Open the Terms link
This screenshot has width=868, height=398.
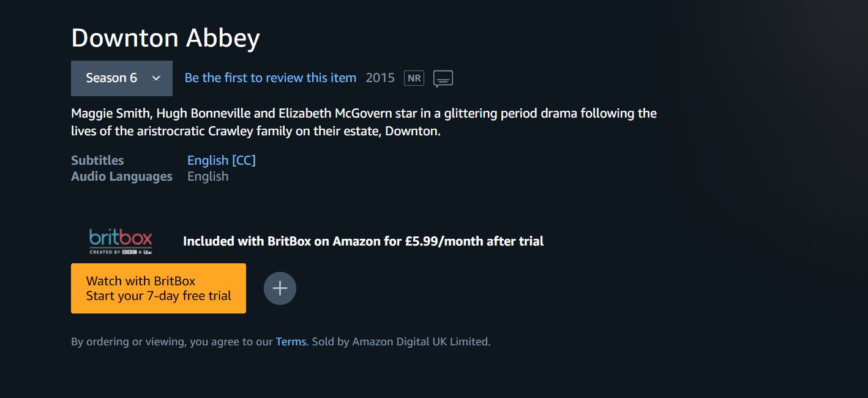pos(291,342)
